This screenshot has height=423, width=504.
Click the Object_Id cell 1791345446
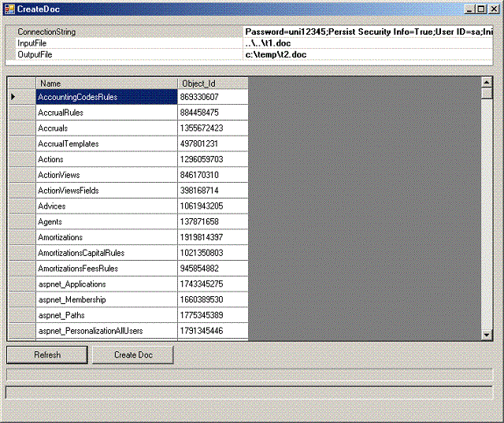213,331
